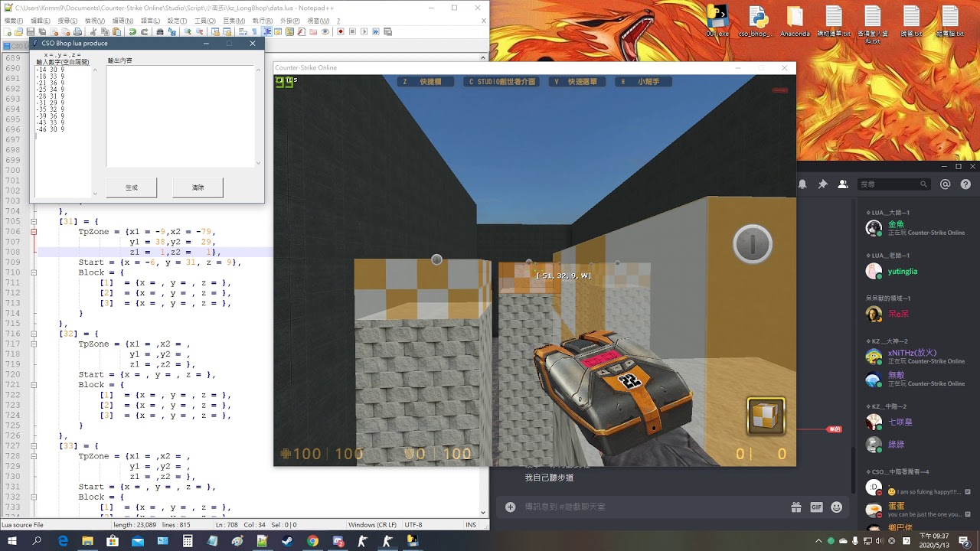Collapse the TpZone fold marker at line 728

coord(34,455)
